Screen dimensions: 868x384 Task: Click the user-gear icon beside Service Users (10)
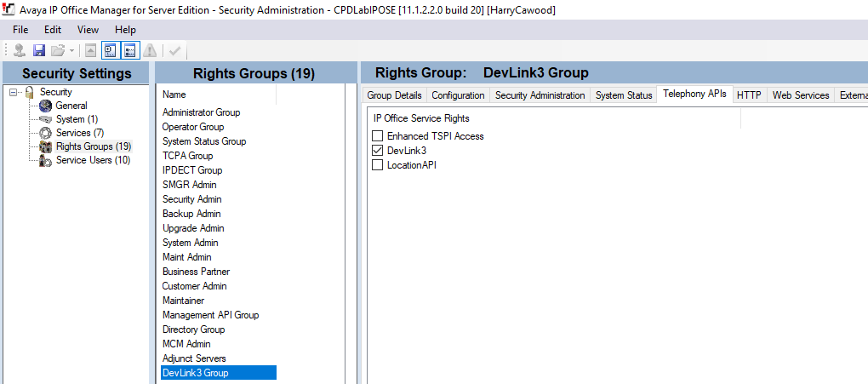[45, 161]
